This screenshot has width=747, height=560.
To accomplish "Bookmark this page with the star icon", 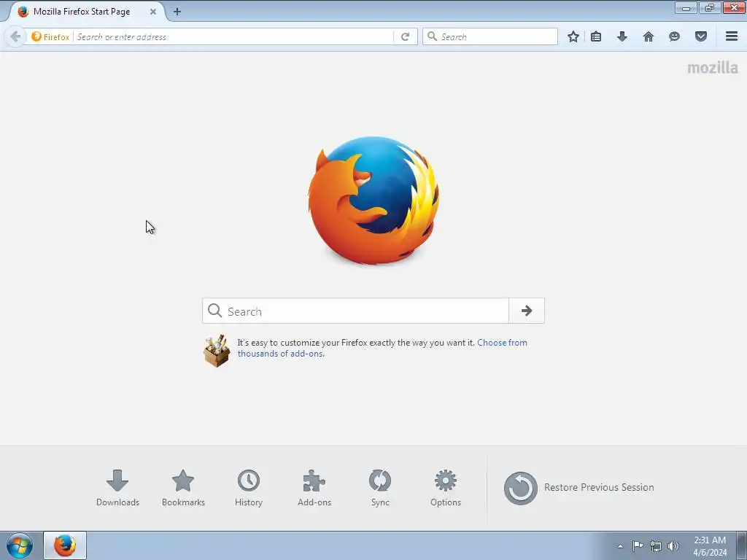I will coord(573,36).
